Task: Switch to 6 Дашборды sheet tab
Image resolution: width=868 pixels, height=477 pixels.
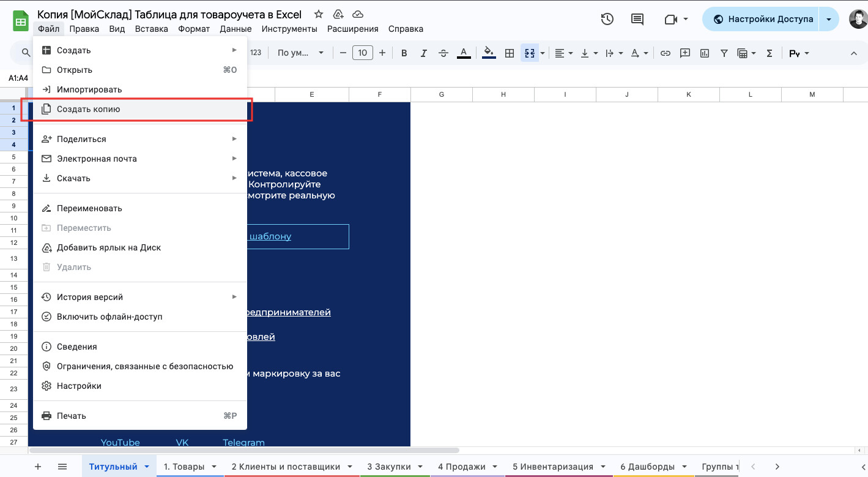Action: [654, 467]
